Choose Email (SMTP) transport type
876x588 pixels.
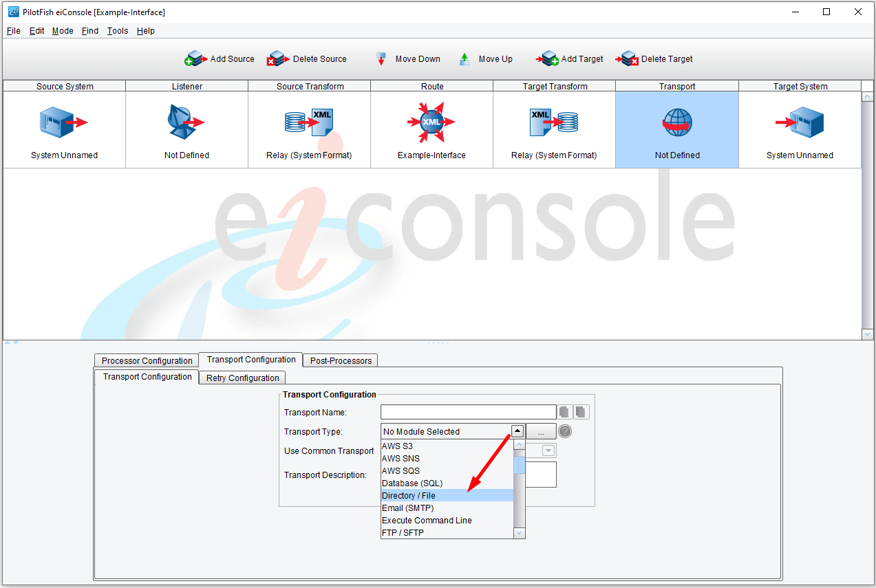(447, 508)
